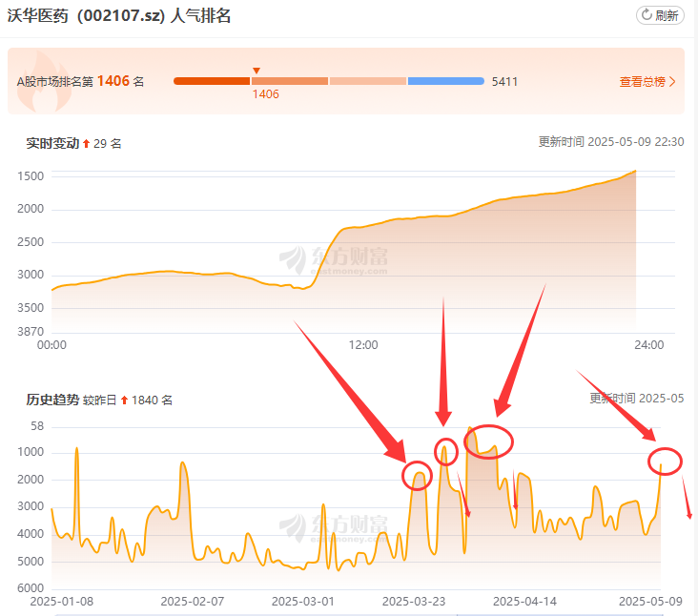Click the 3870 value on realtime chart y-axis
This screenshot has height=616, width=698.
point(31,332)
